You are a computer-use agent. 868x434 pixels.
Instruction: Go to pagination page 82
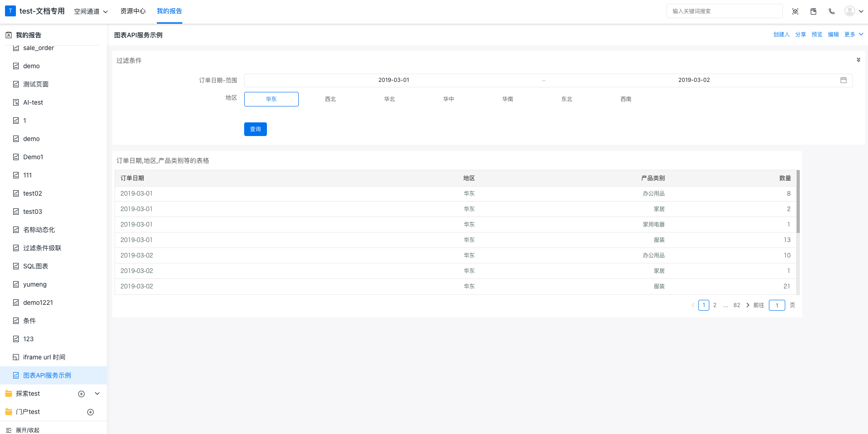[737, 305]
